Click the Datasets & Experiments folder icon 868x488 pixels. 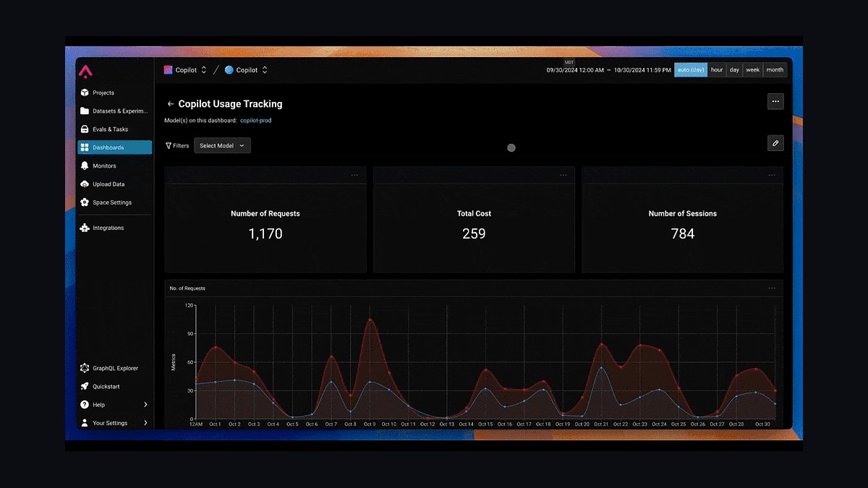pos(85,111)
